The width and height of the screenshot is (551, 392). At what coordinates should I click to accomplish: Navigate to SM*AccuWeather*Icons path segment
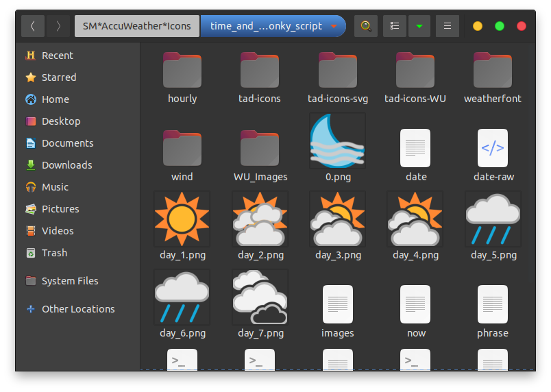[136, 26]
